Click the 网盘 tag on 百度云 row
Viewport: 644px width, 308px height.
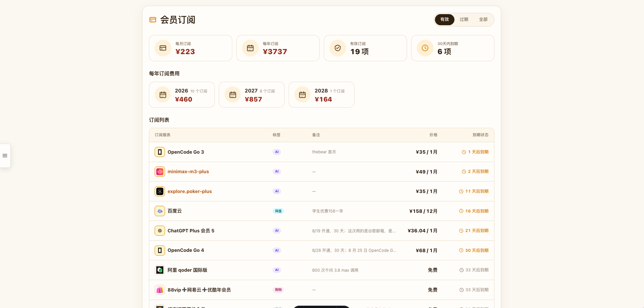(278, 211)
